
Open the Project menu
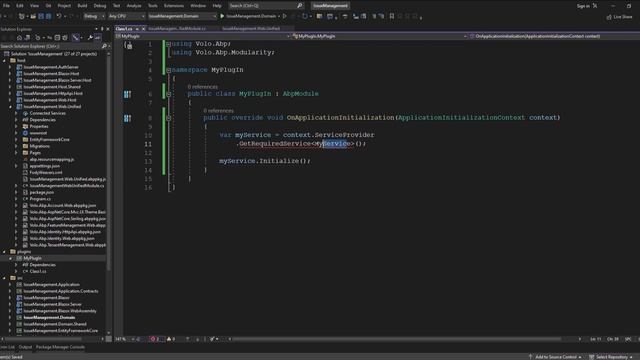(64, 6)
